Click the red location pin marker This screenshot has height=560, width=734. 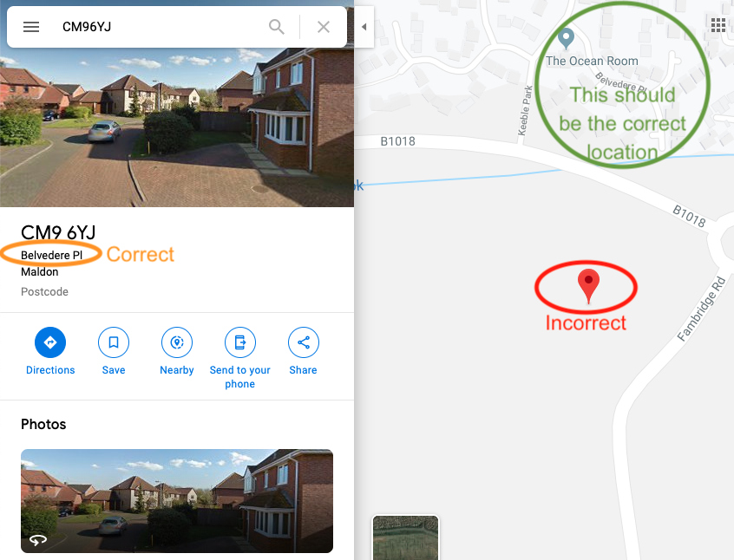[588, 286]
